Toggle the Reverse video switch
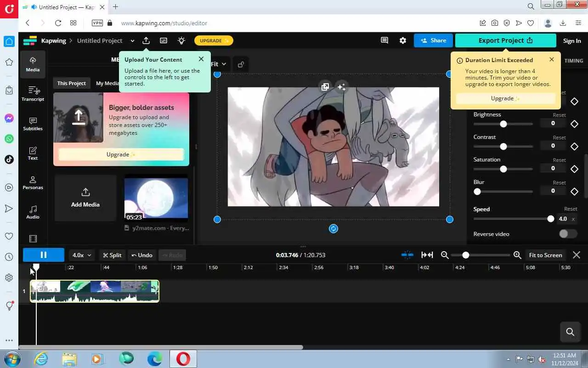Viewport: 588px width, 368px height. point(568,234)
